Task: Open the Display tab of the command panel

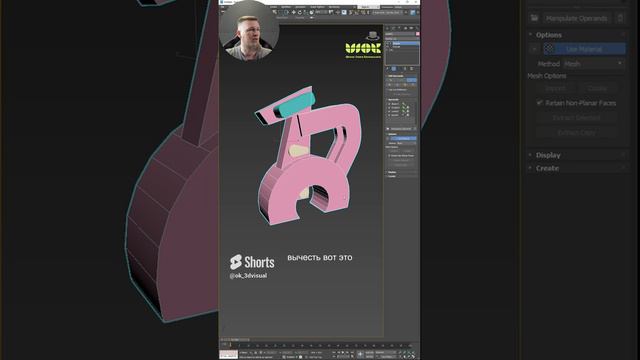Action: tap(411, 28)
